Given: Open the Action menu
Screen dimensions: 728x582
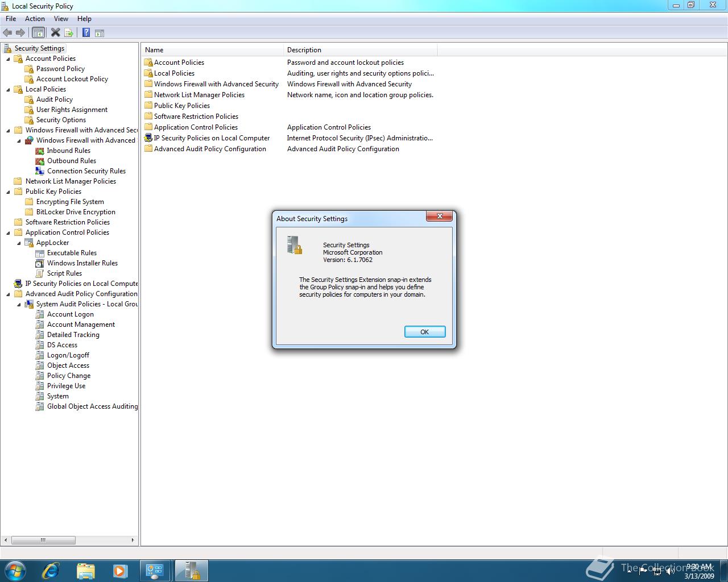Looking at the screenshot, I should tap(35, 19).
